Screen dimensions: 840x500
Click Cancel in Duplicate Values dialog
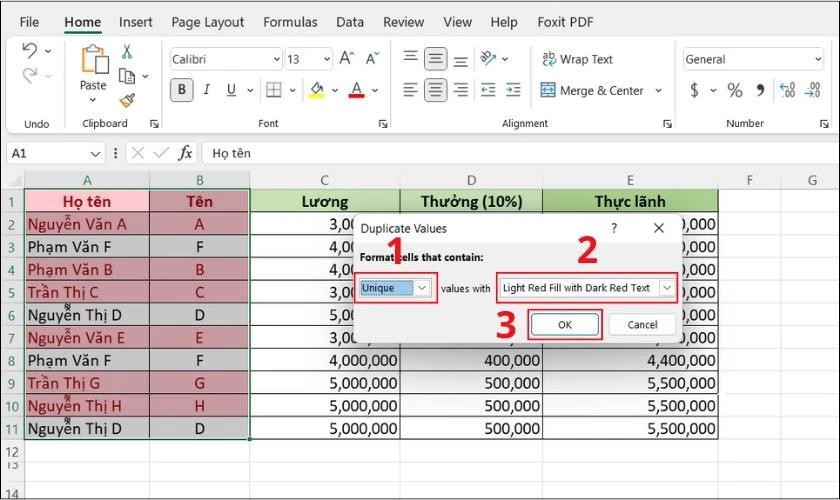click(x=642, y=324)
